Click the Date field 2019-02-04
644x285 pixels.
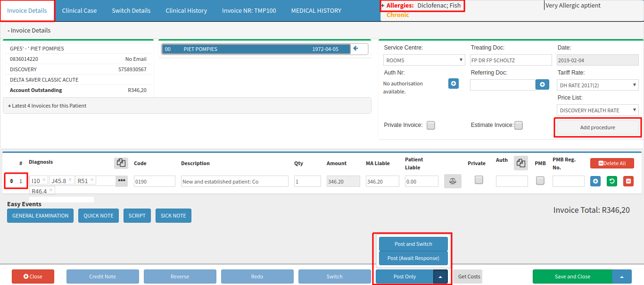(598, 60)
